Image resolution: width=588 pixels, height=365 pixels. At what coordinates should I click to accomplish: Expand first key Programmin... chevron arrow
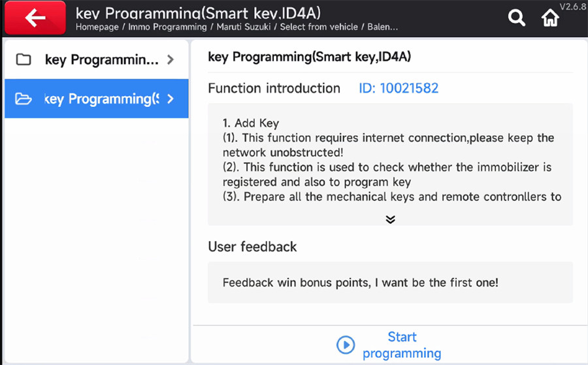coord(171,59)
